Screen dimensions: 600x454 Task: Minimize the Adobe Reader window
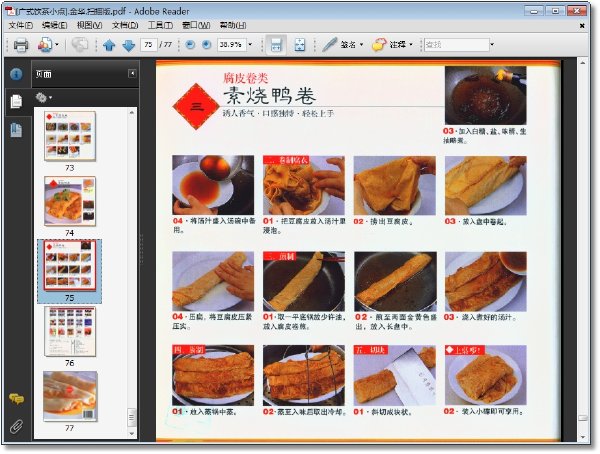pyautogui.click(x=534, y=11)
